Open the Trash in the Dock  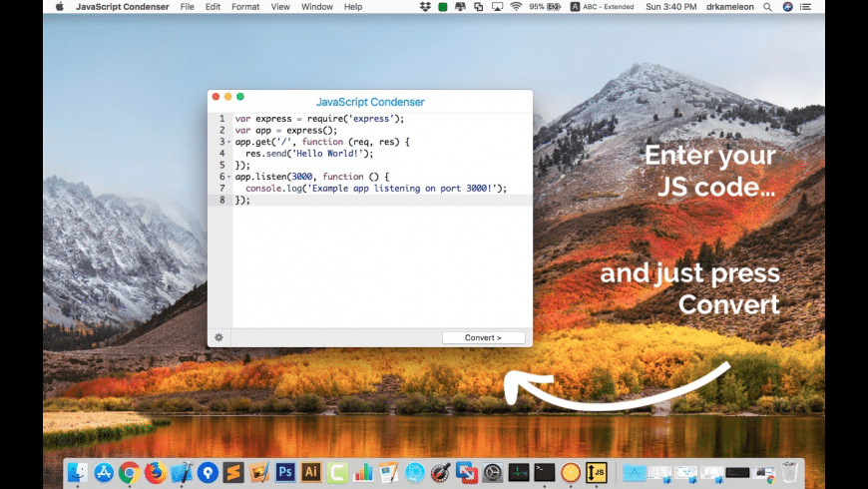pyautogui.click(x=789, y=472)
